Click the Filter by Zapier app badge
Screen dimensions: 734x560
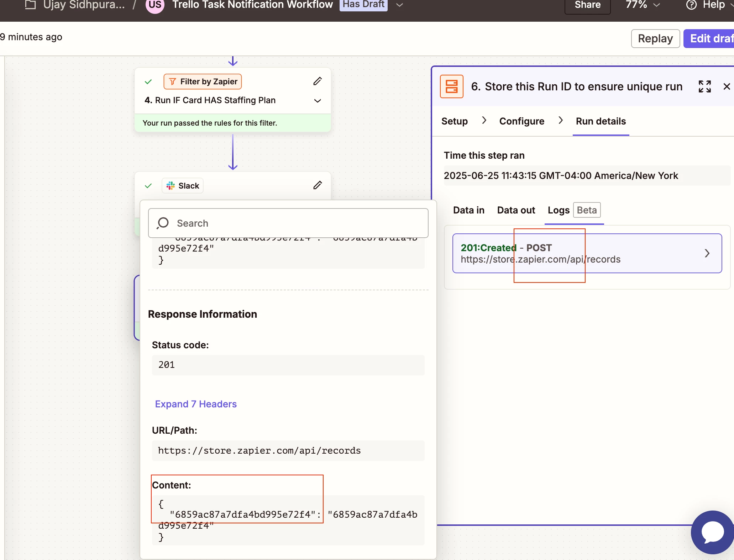(x=203, y=81)
